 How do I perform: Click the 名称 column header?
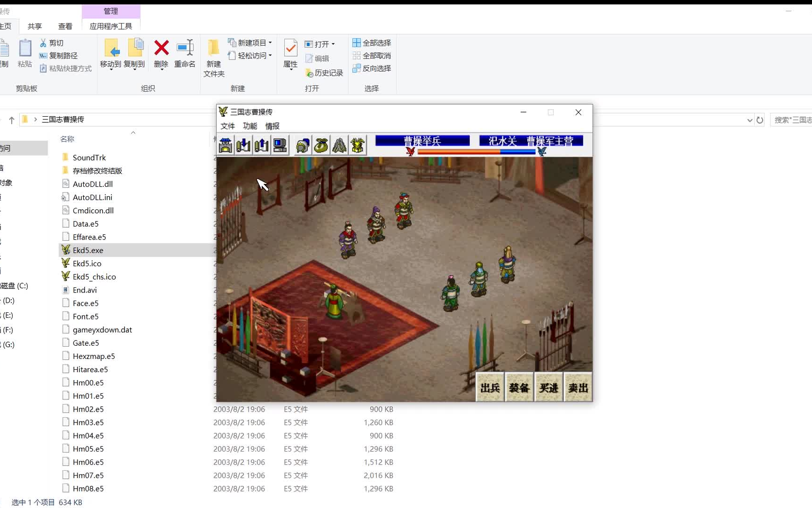coord(67,139)
